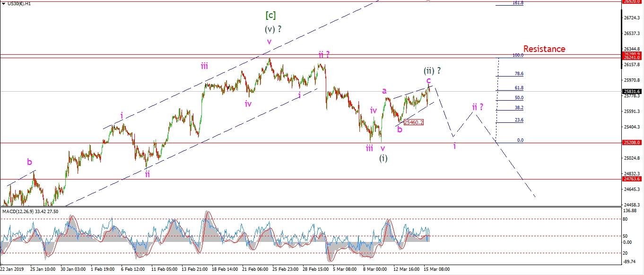Select the (v) ? gray wave label
The image size is (644, 275).
(273, 29)
